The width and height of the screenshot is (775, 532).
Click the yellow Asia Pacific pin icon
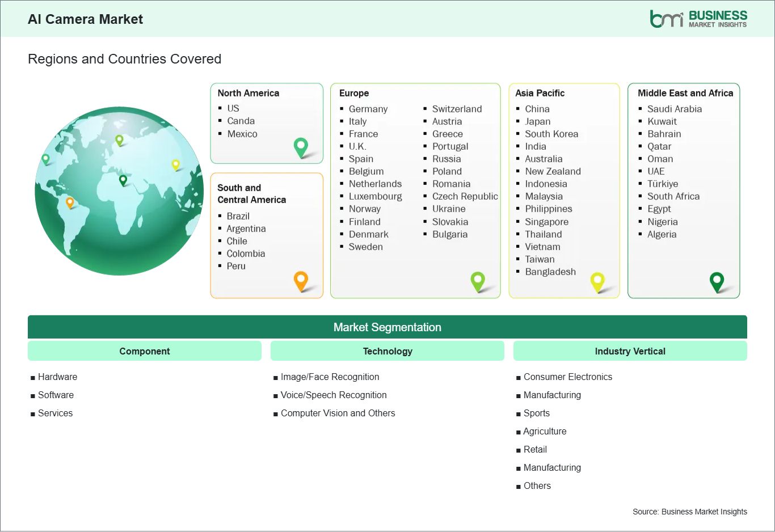[597, 281]
